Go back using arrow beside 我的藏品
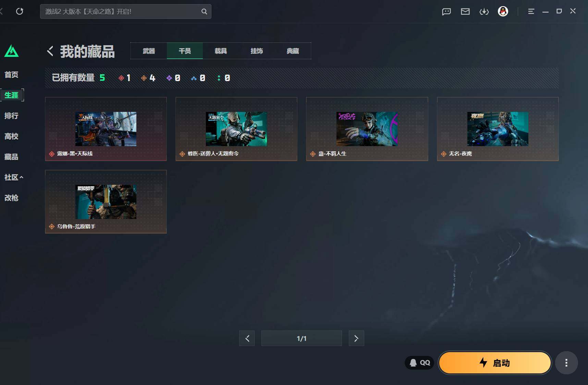The height and width of the screenshot is (385, 588). pyautogui.click(x=50, y=51)
